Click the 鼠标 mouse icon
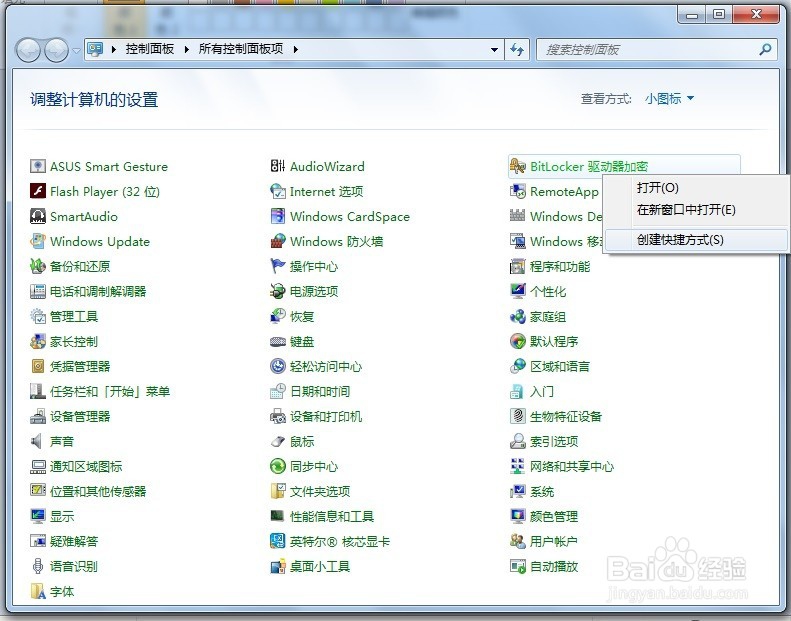The width and height of the screenshot is (791, 621). pos(278,441)
